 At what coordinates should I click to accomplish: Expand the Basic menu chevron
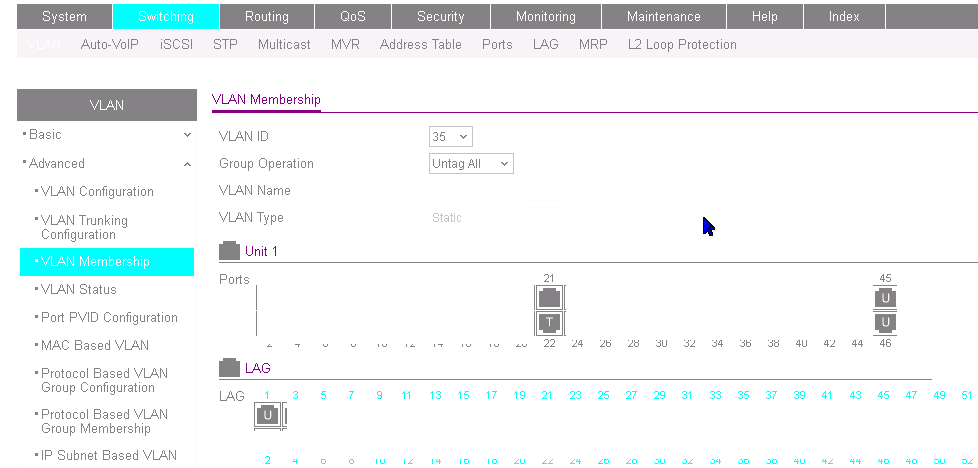coord(187,135)
